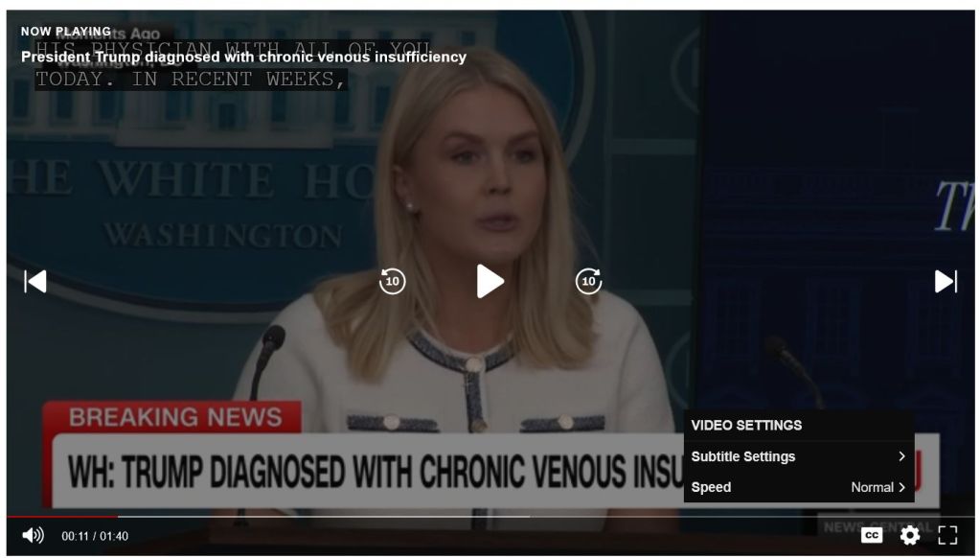The image size is (980, 558).
Task: Seek within the gray buffered progress section
Action: [x=324, y=517]
